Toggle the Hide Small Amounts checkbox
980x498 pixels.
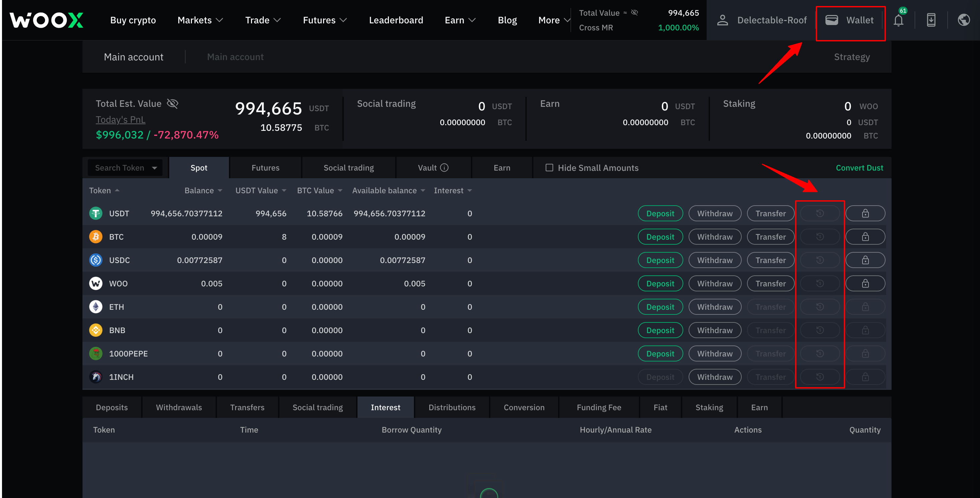549,168
